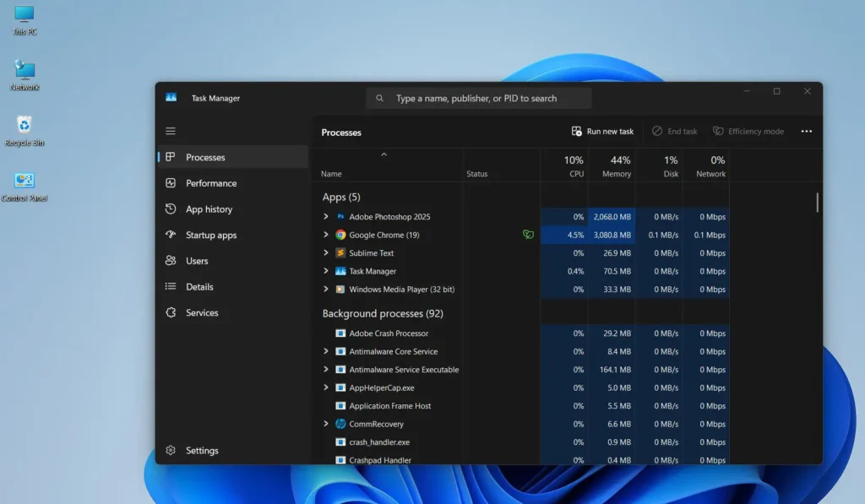Open Task Manager Settings
The height and width of the screenshot is (504, 865).
pyautogui.click(x=202, y=450)
